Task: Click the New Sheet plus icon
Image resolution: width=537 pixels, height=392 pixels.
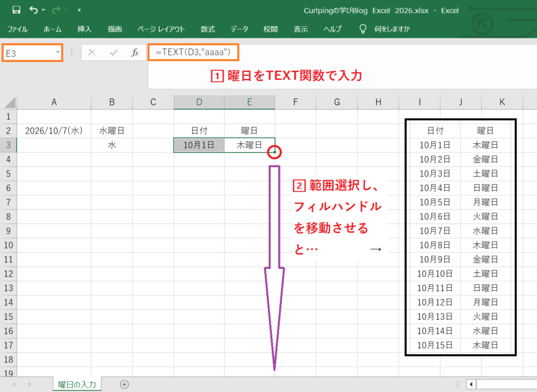Action: 124,385
